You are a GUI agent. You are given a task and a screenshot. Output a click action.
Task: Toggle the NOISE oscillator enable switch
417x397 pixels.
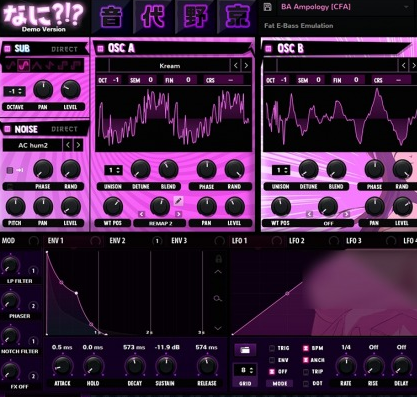[x=7, y=129]
